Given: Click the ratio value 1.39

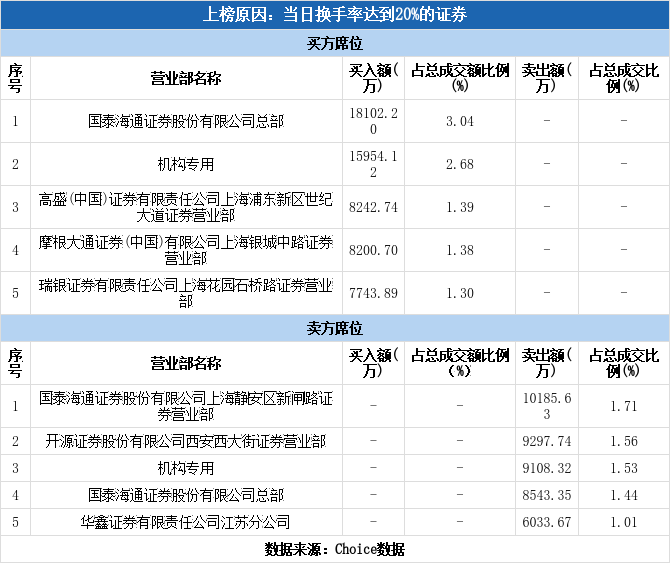Looking at the screenshot, I should click(460, 207).
